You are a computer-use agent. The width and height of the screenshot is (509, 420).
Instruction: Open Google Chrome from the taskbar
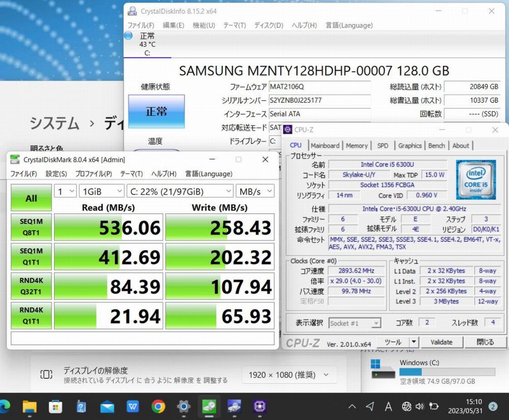click(x=158, y=406)
